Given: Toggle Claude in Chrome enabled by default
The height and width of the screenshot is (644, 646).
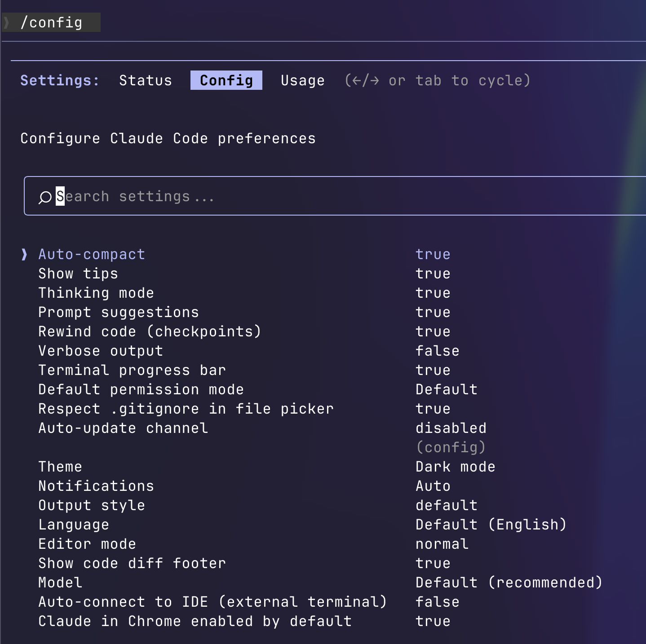Looking at the screenshot, I should coord(195,622).
